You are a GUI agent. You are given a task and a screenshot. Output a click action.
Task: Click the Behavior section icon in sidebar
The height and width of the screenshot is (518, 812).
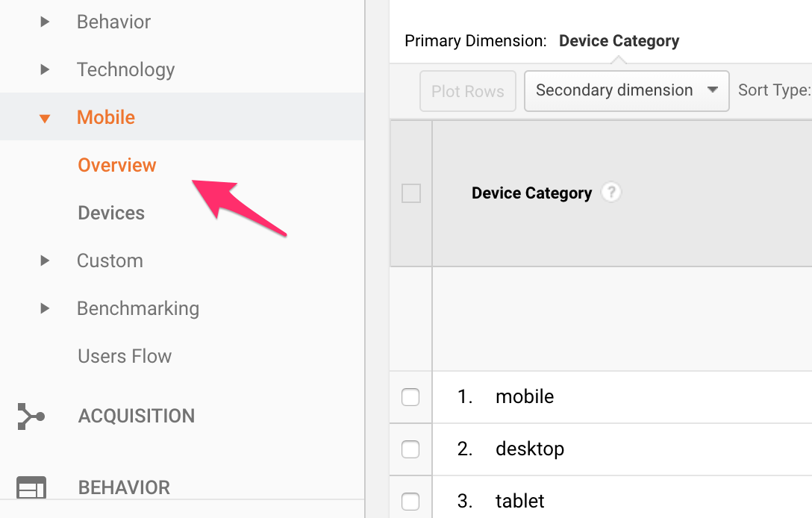[31, 487]
